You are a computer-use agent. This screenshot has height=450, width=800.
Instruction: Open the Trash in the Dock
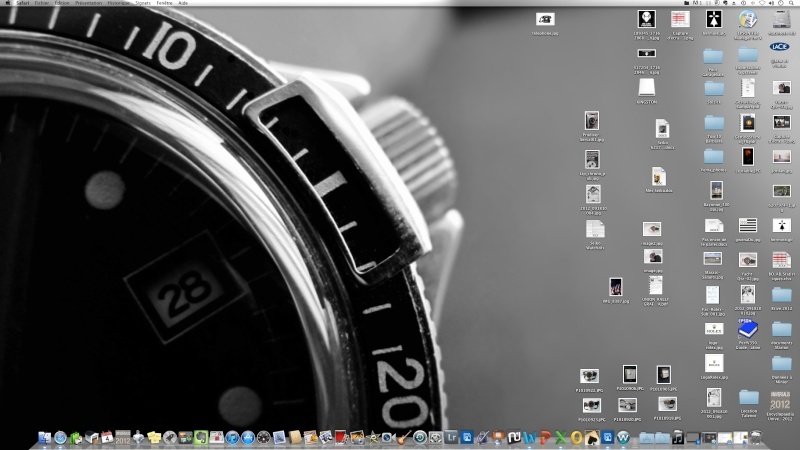(x=756, y=437)
